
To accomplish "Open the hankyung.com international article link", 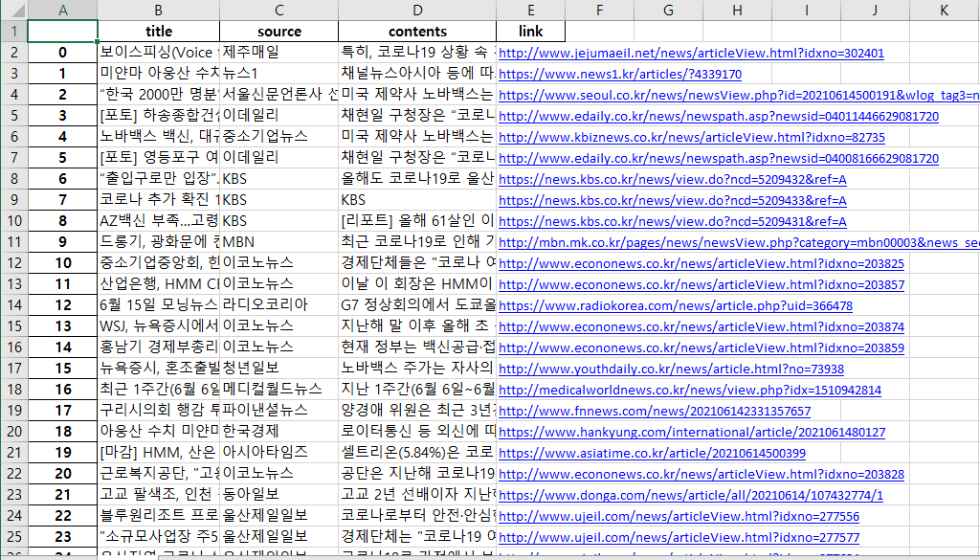I will (692, 433).
